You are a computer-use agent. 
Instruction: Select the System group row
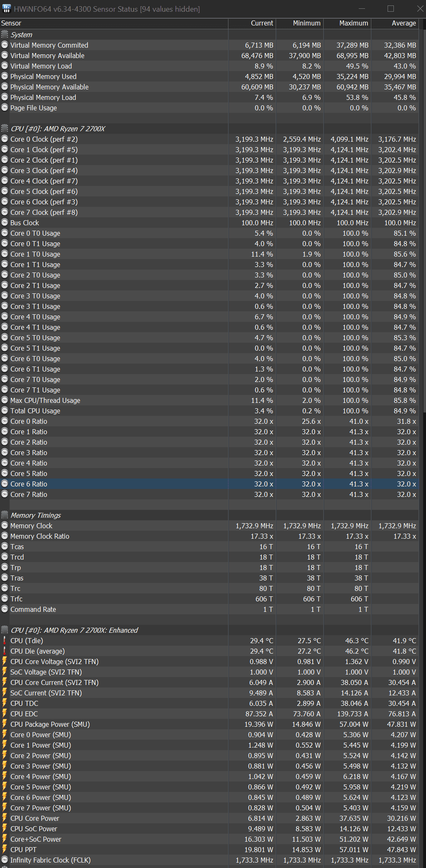pyautogui.click(x=209, y=35)
